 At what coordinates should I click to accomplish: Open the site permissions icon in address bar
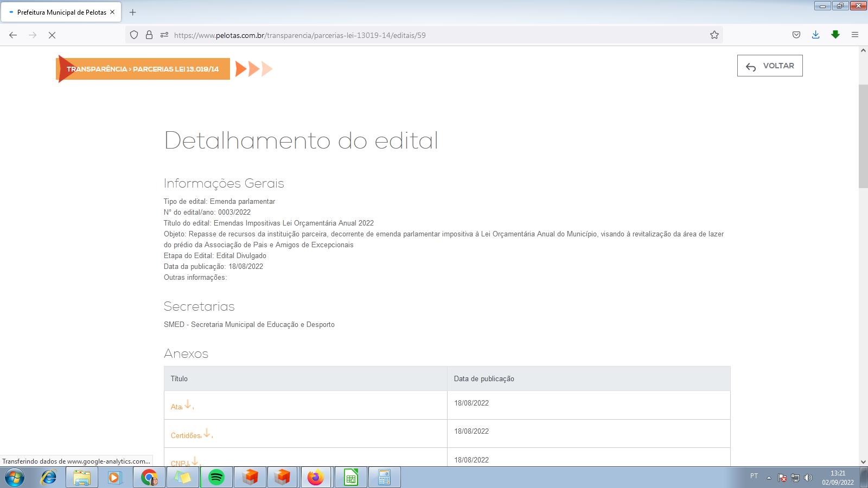tap(164, 35)
